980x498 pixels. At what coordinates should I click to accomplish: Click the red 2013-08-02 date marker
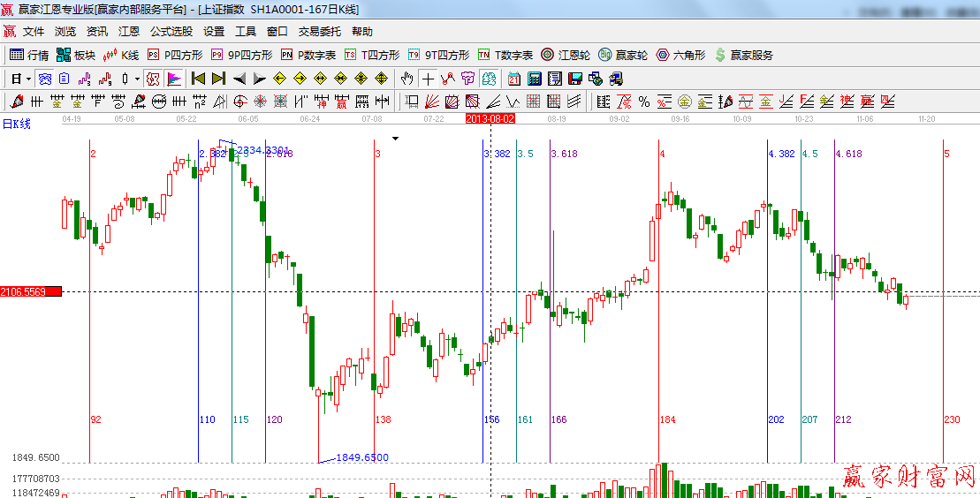click(490, 117)
